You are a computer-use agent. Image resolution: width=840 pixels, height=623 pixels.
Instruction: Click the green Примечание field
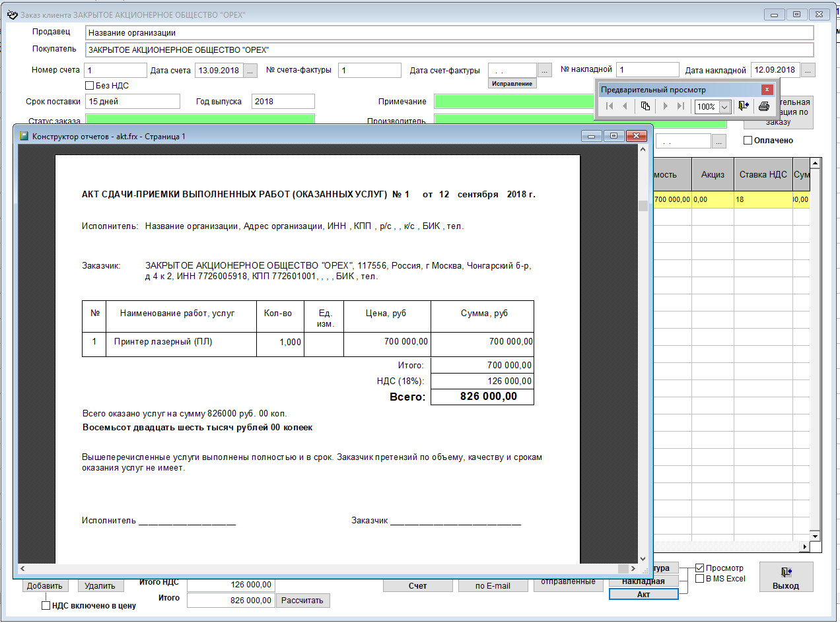(514, 102)
